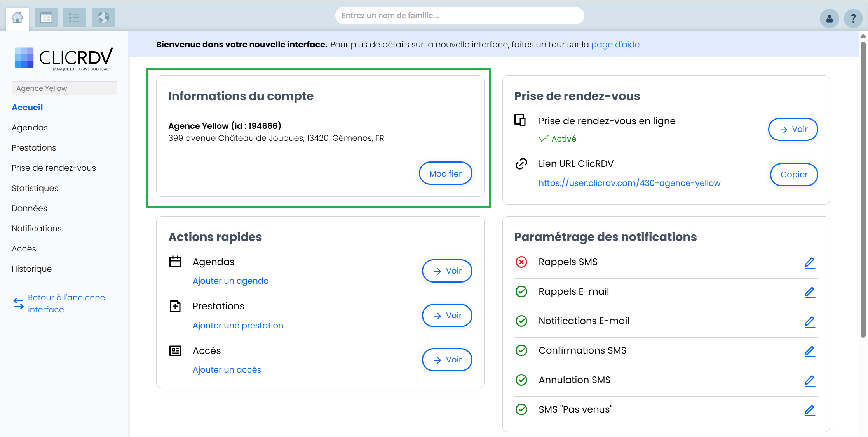Select Statistiques in the sidebar
Viewport: 868px width, 437px height.
tap(35, 188)
